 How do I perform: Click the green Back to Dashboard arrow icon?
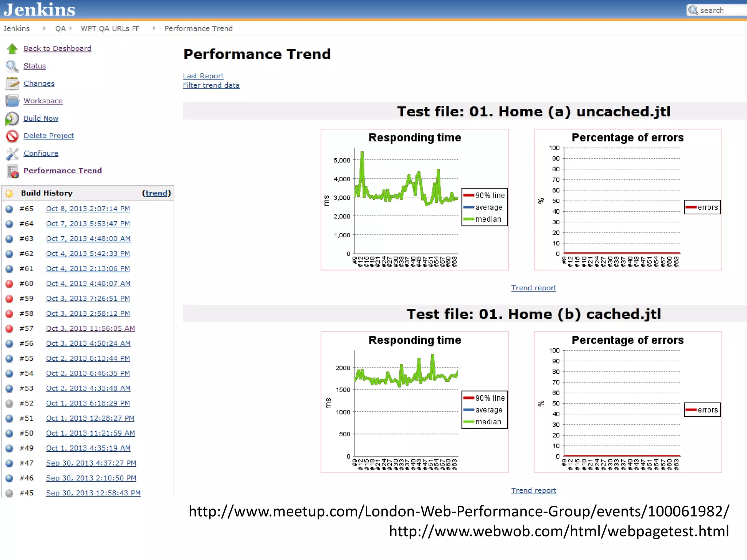[x=12, y=48]
